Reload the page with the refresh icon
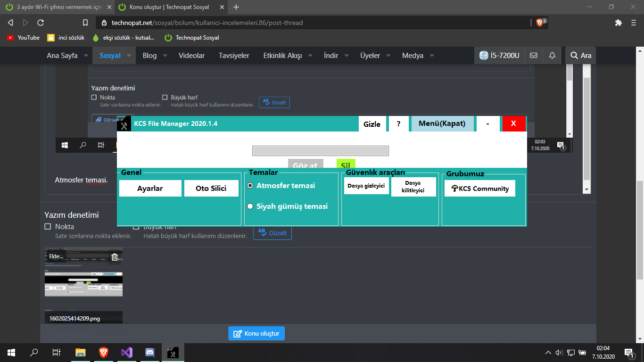Image resolution: width=644 pixels, height=362 pixels. (x=41, y=23)
